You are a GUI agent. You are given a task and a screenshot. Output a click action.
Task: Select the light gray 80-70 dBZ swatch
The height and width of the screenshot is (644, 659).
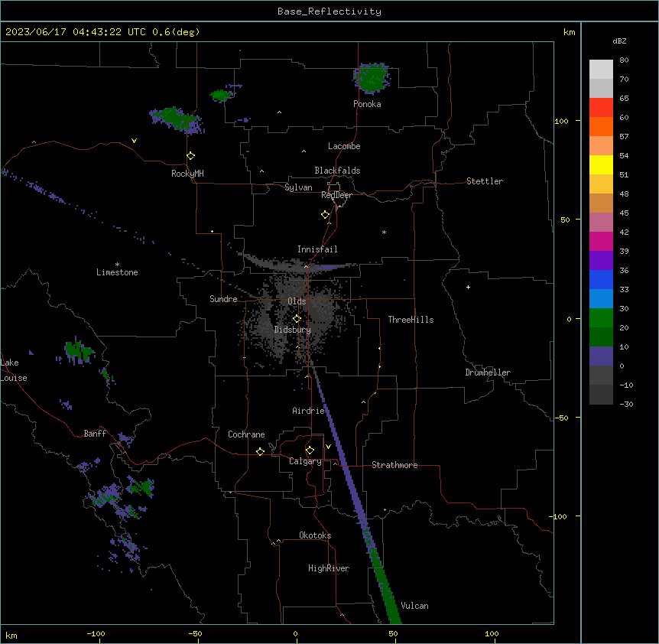pyautogui.click(x=601, y=69)
